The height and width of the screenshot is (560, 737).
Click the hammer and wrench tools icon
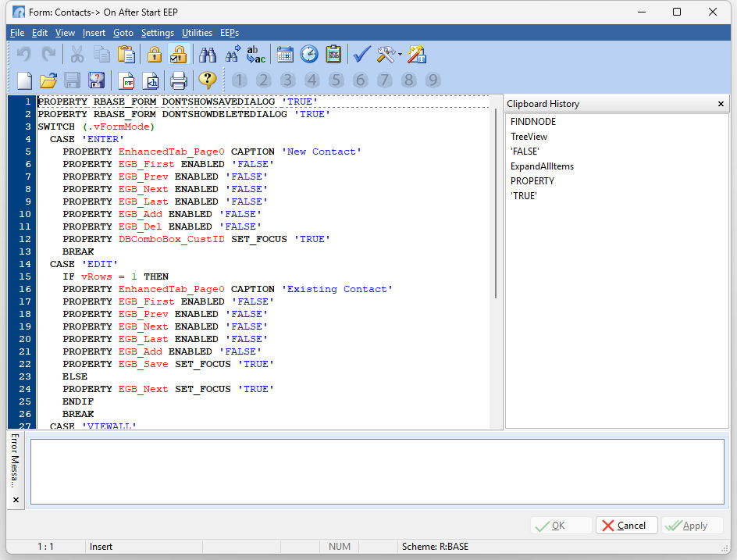(386, 55)
